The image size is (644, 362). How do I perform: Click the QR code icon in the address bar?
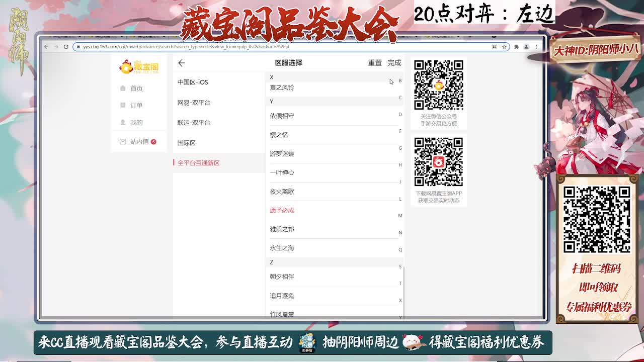tap(494, 47)
